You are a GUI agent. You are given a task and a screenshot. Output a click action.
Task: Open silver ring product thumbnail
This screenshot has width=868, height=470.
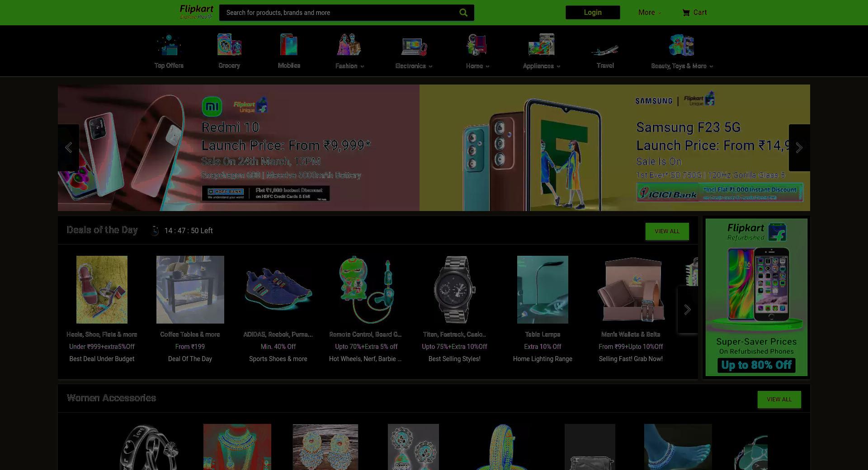click(x=149, y=447)
